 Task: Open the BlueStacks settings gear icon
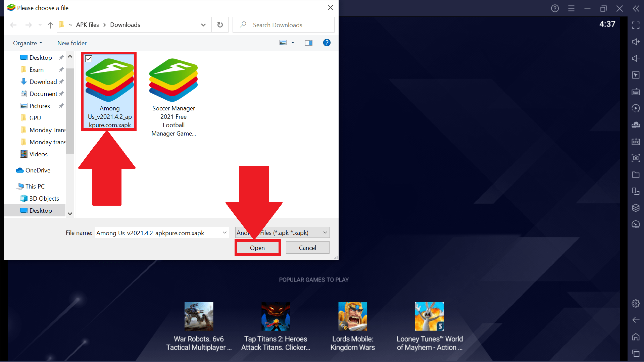[x=636, y=304]
